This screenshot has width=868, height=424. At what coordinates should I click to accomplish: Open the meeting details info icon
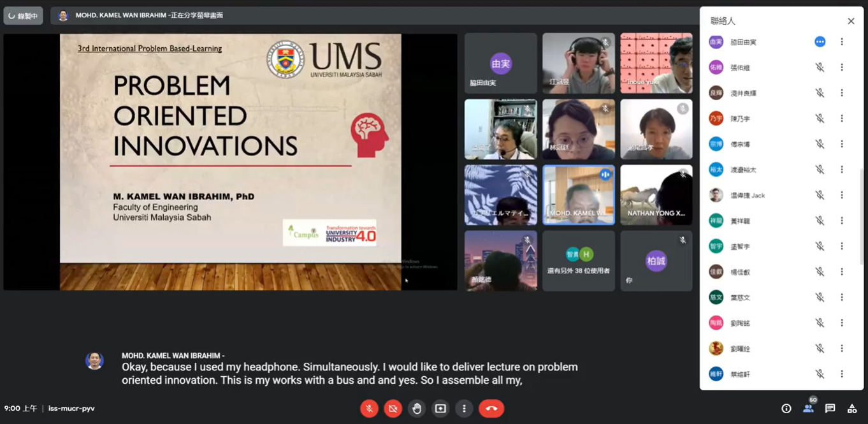(786, 409)
